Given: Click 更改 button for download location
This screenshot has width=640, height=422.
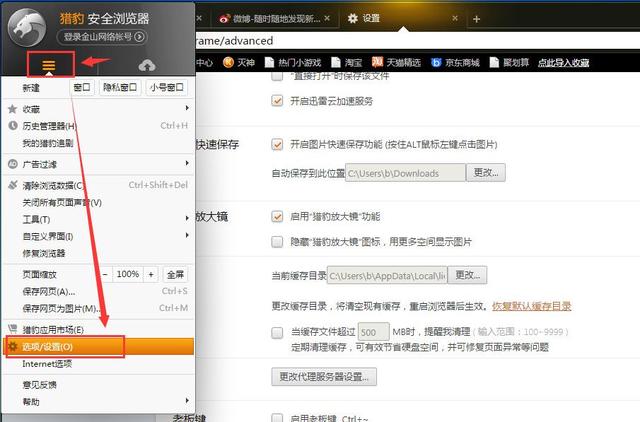Looking at the screenshot, I should pyautogui.click(x=486, y=173).
